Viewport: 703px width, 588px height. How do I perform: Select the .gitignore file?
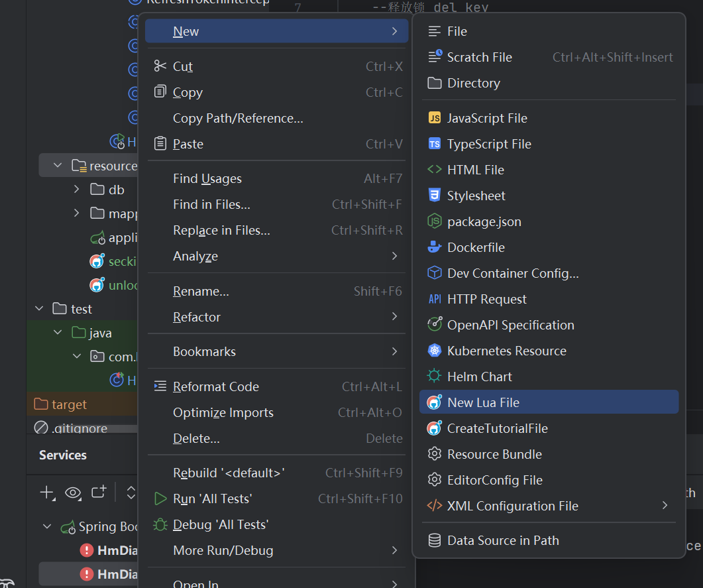(80, 428)
